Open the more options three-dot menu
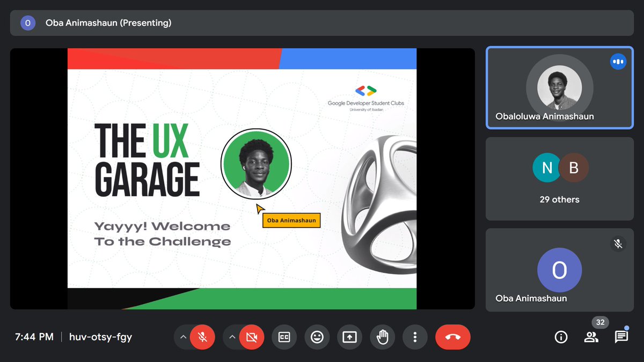 pyautogui.click(x=415, y=337)
